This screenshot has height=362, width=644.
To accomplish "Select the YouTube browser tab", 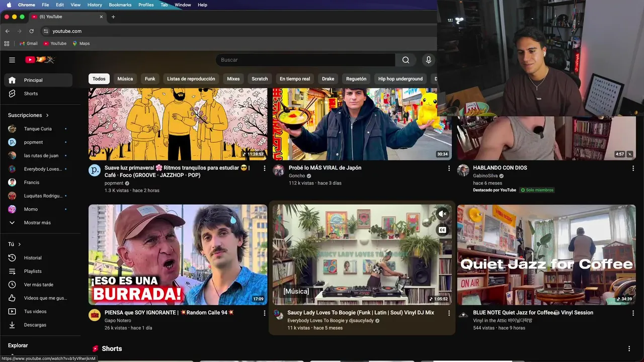I will 67,17.
